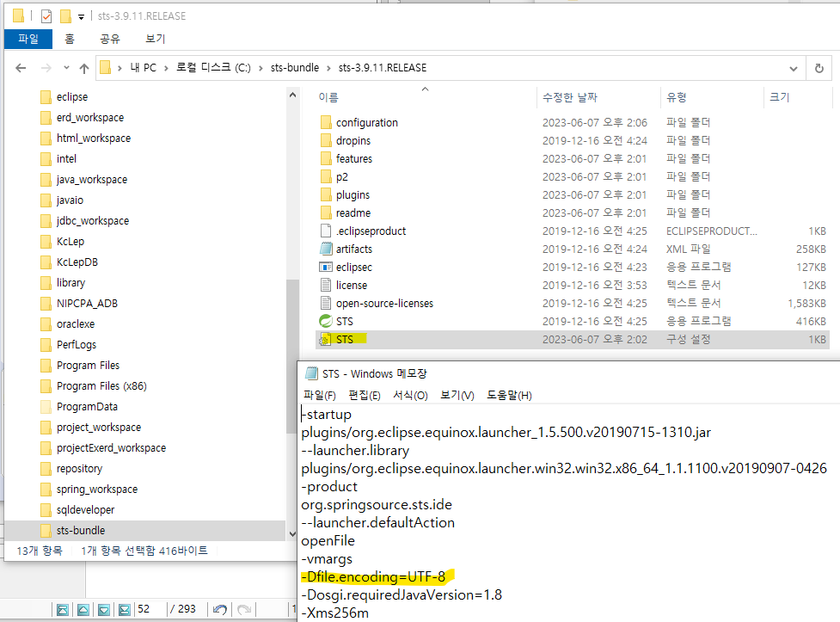Click the KcLepDB folder icon in tree

pyautogui.click(x=46, y=262)
